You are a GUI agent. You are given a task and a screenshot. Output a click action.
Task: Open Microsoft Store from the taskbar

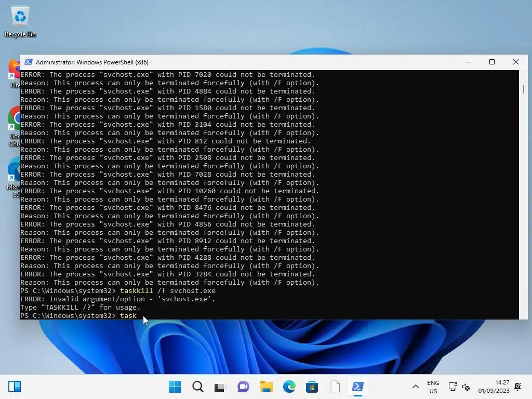[x=312, y=387]
